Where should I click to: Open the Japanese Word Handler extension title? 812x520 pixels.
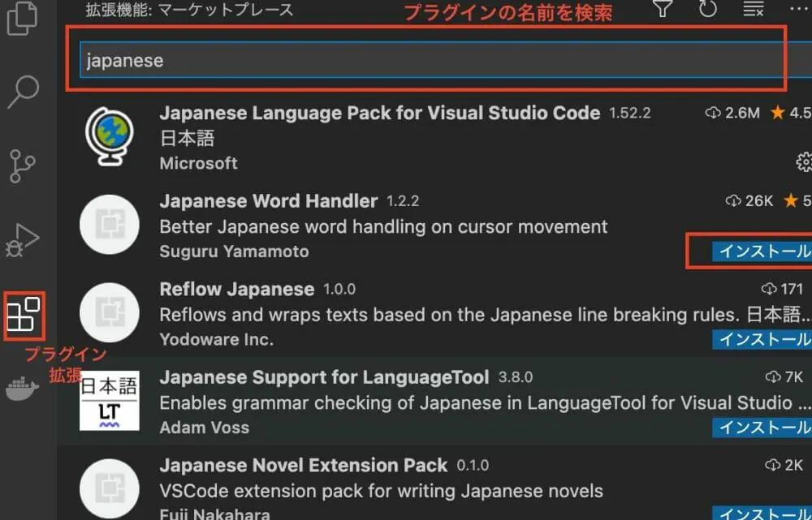pos(269,201)
